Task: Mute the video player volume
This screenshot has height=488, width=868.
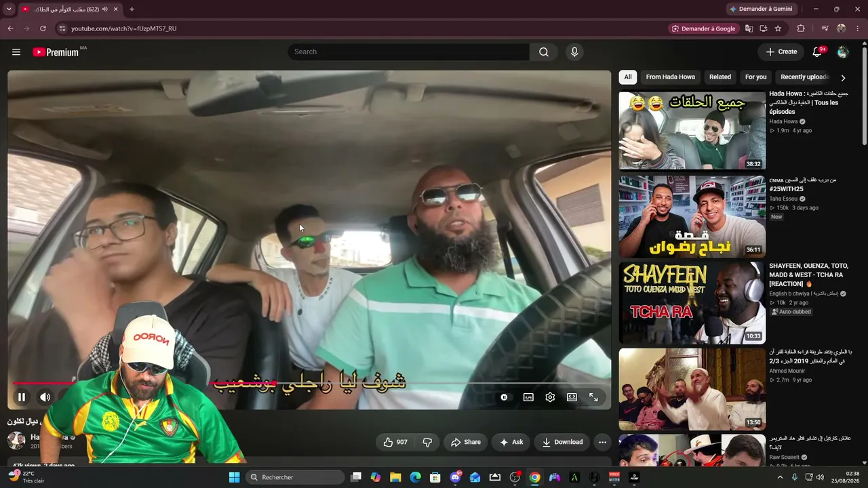Action: coord(45,397)
